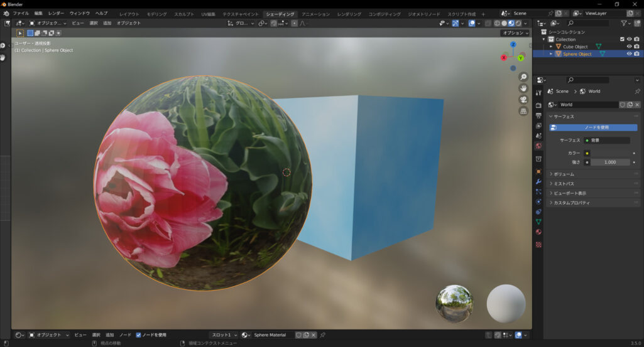Open the object mode dropdown in viewport header
This screenshot has height=347, width=644.
coord(48,23)
